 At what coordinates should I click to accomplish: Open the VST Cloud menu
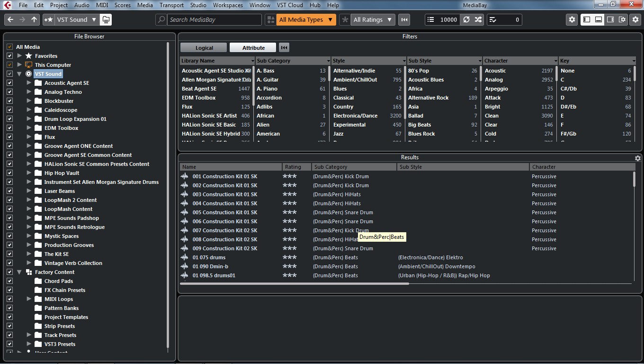[x=289, y=5]
